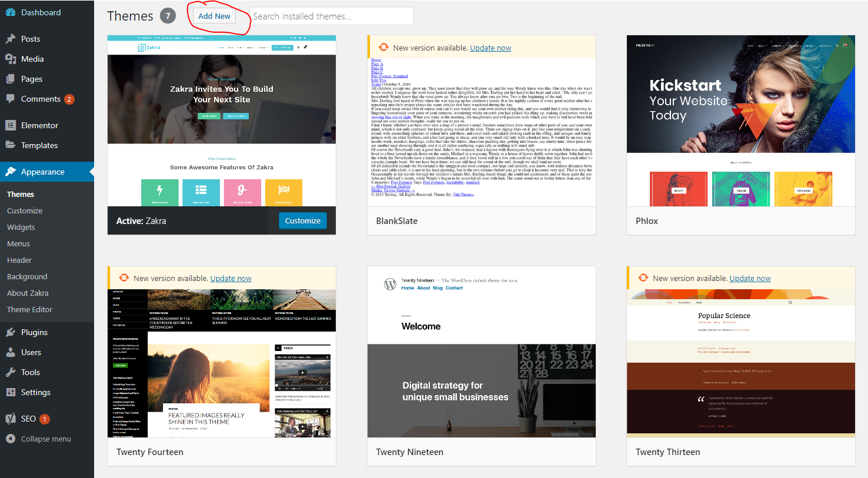Click the Tools wrench icon
868x478 pixels.
[x=11, y=372]
